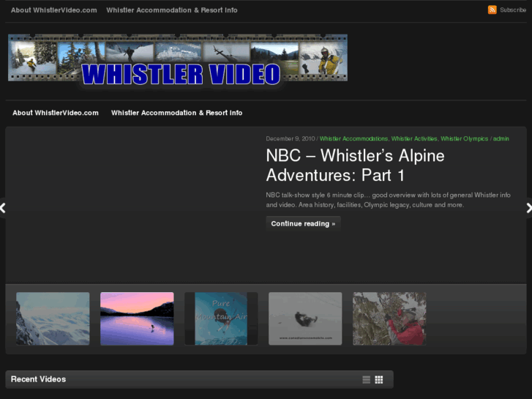Click the December 9, 2010 date text

(x=290, y=138)
